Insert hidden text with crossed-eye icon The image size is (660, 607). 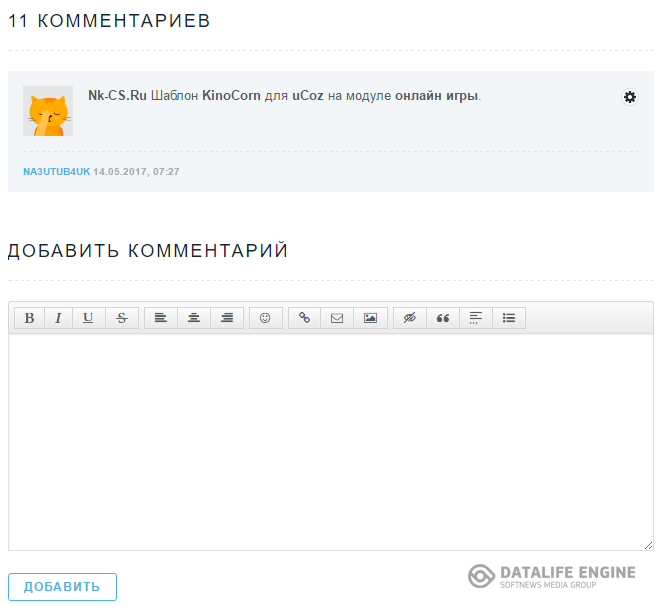point(410,318)
